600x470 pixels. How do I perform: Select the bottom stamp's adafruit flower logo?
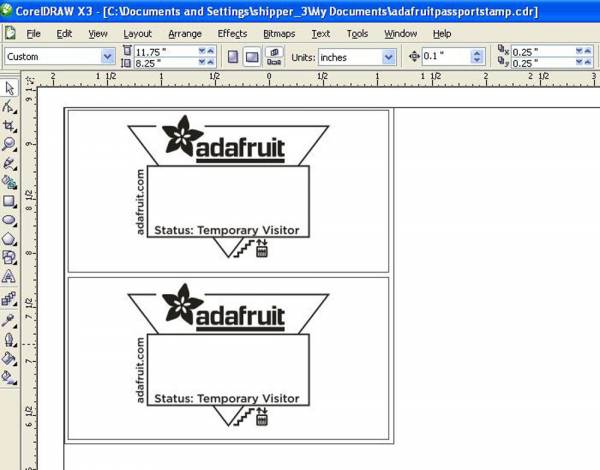[x=183, y=304]
